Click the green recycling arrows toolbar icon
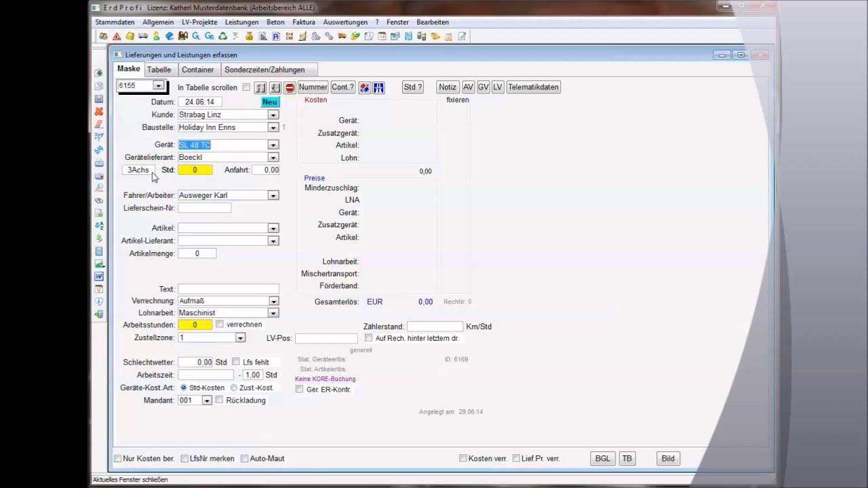This screenshot has height=488, width=868. point(222,36)
